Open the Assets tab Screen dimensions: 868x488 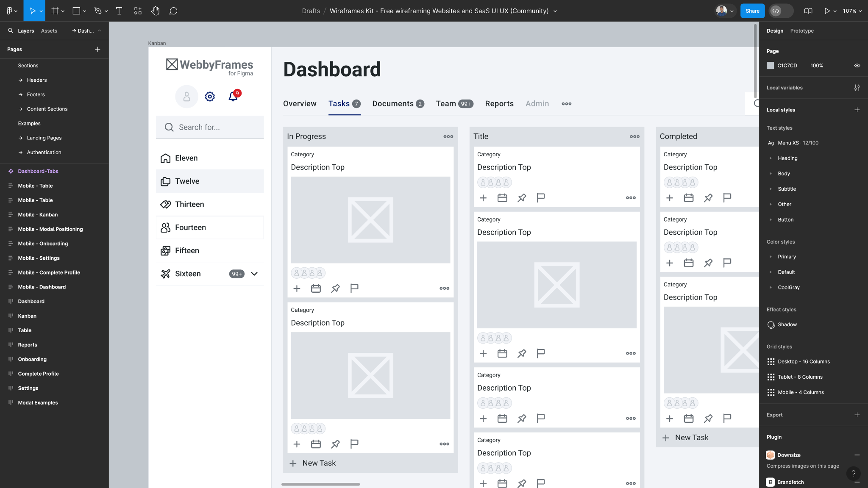pos(49,31)
